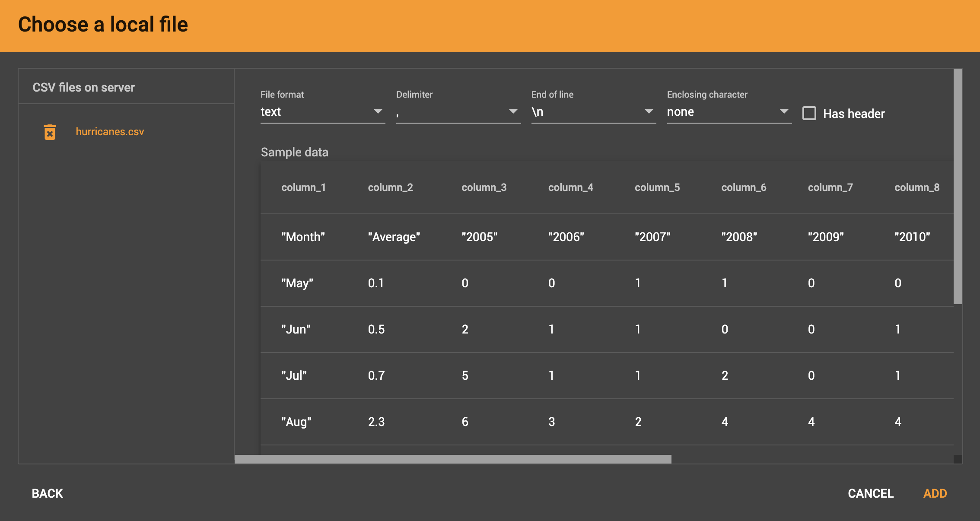
Task: Open the File format dropdown
Action: (x=378, y=112)
